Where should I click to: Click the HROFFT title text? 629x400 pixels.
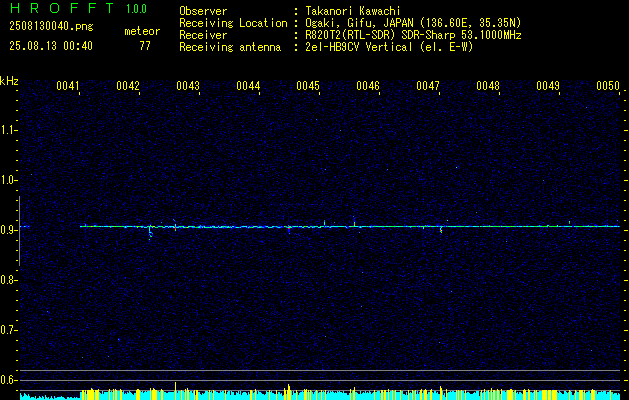coord(62,8)
